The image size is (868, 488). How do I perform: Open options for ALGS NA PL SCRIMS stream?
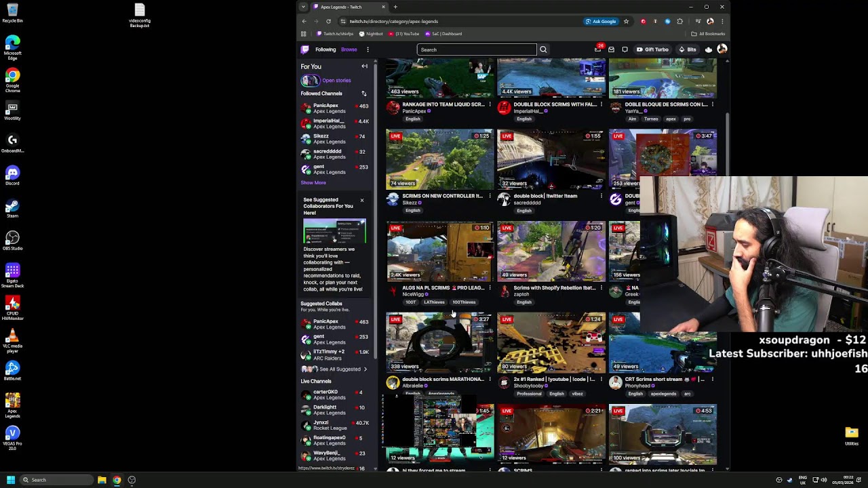pos(490,288)
